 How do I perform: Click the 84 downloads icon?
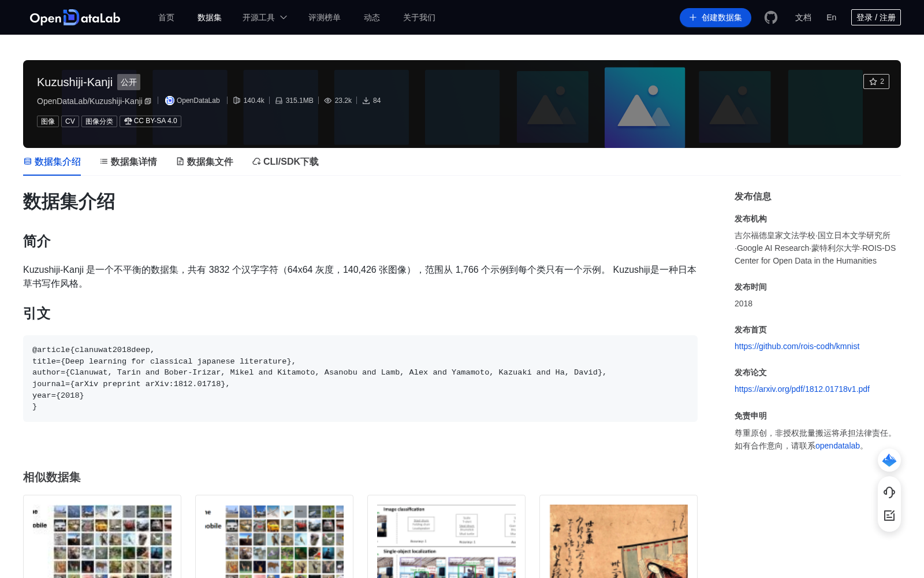tap(366, 101)
